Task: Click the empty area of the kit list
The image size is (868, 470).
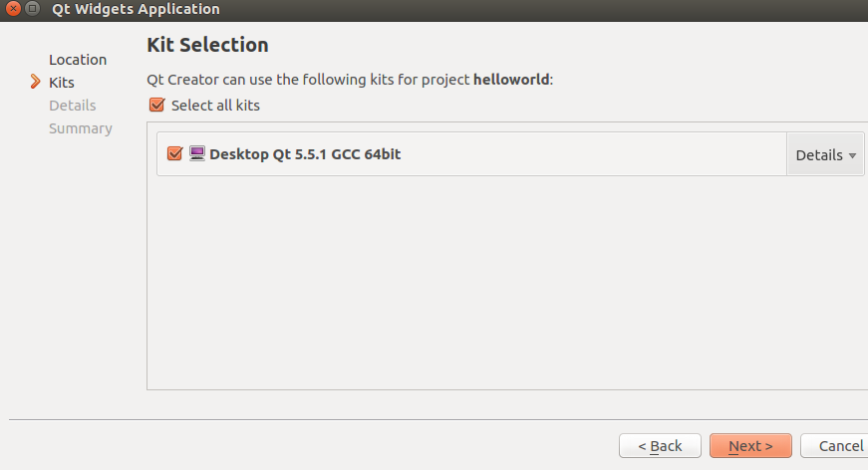Action: (x=498, y=289)
